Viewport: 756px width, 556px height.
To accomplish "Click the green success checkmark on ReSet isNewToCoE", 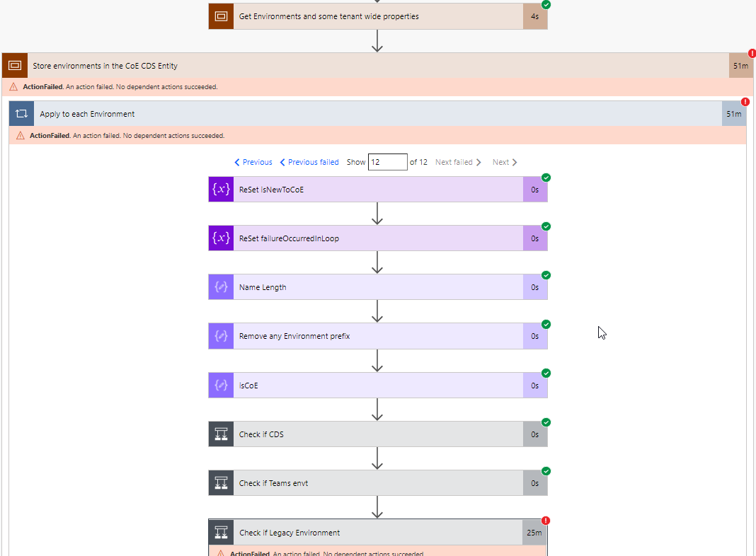I will coord(545,178).
